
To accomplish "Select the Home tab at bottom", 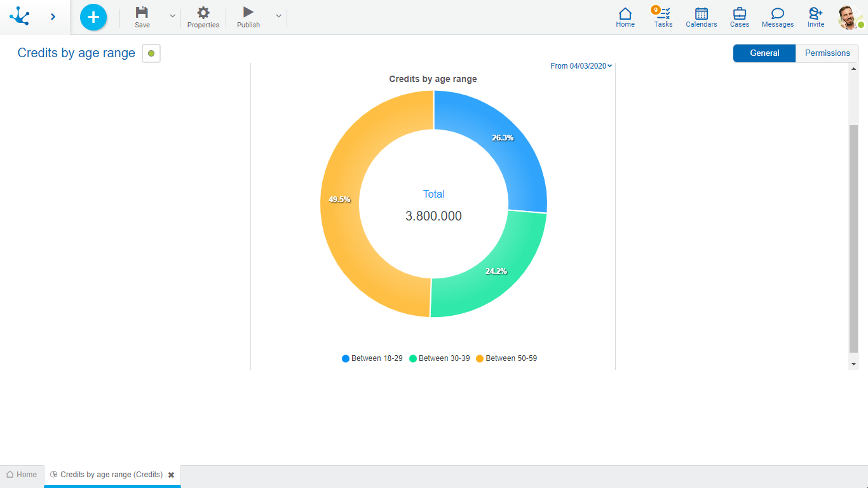I will coord(22,475).
